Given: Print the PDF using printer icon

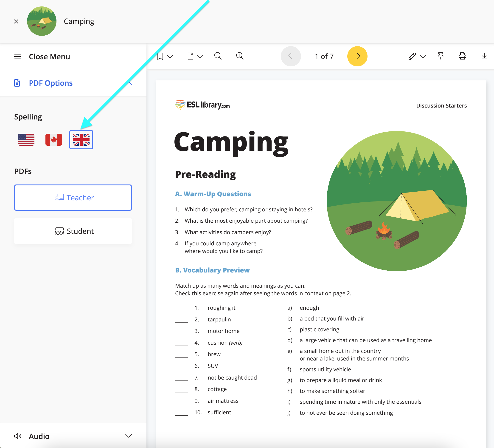Looking at the screenshot, I should point(462,56).
